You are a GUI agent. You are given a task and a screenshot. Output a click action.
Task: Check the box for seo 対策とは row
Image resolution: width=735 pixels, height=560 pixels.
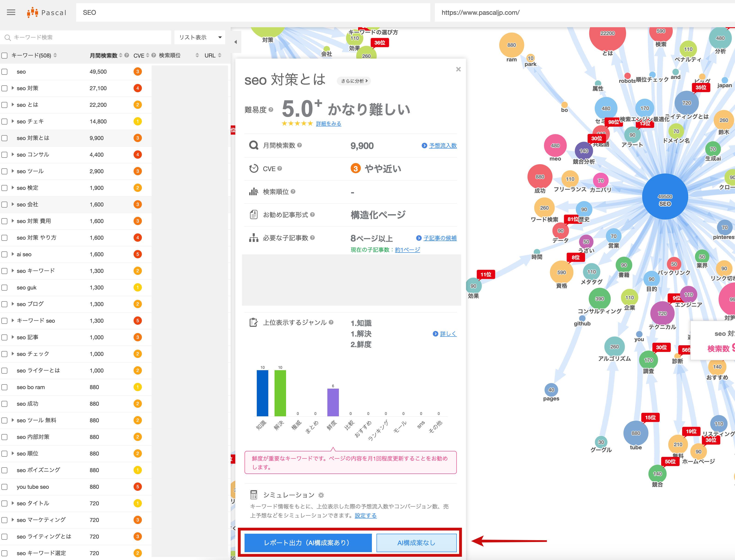point(4,138)
